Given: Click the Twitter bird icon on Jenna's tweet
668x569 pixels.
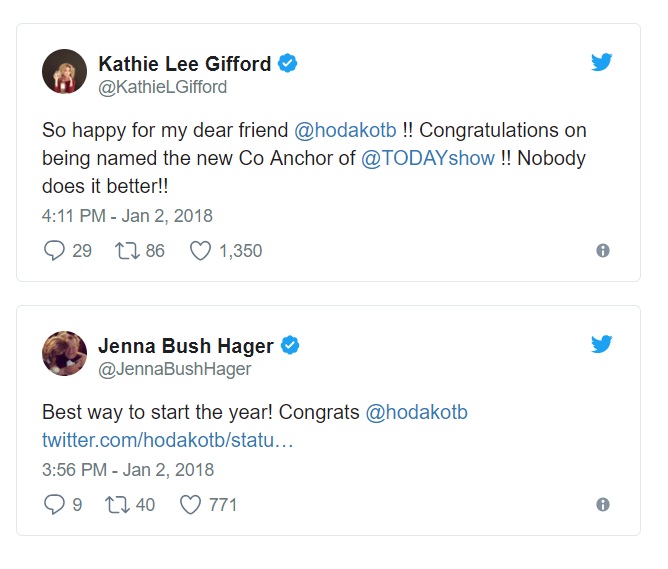Looking at the screenshot, I should 601,345.
